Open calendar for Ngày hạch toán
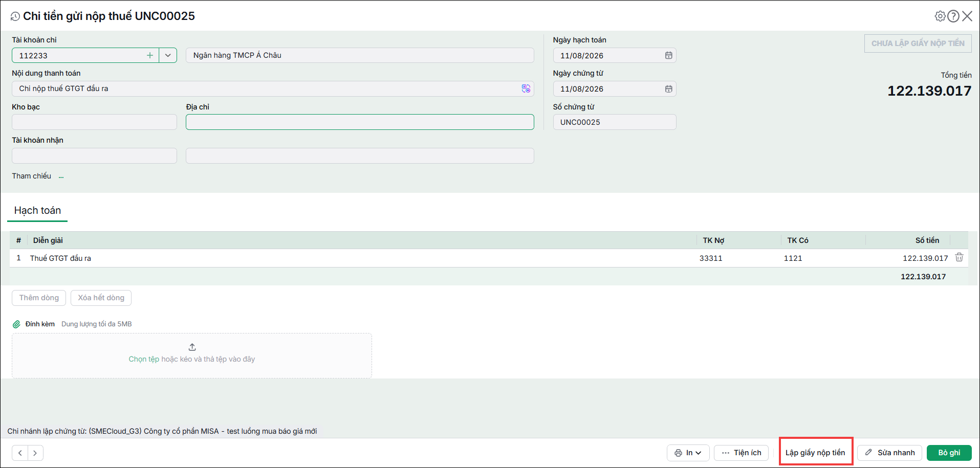The image size is (980, 468). click(668, 55)
